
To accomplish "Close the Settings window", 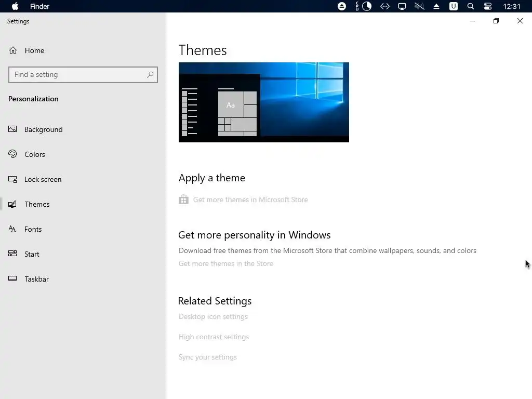I will tap(520, 21).
